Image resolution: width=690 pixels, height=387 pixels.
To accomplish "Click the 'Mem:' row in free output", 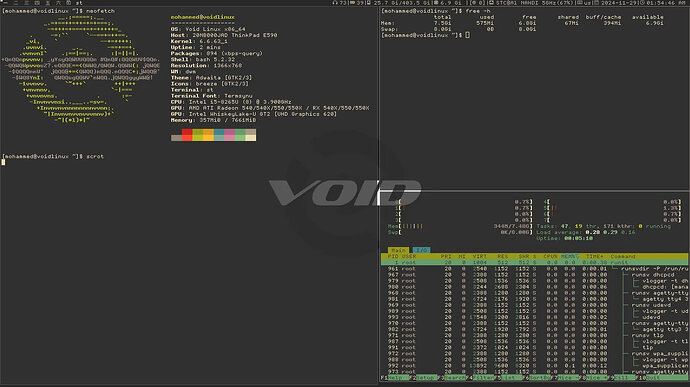I will pyautogui.click(x=522, y=23).
